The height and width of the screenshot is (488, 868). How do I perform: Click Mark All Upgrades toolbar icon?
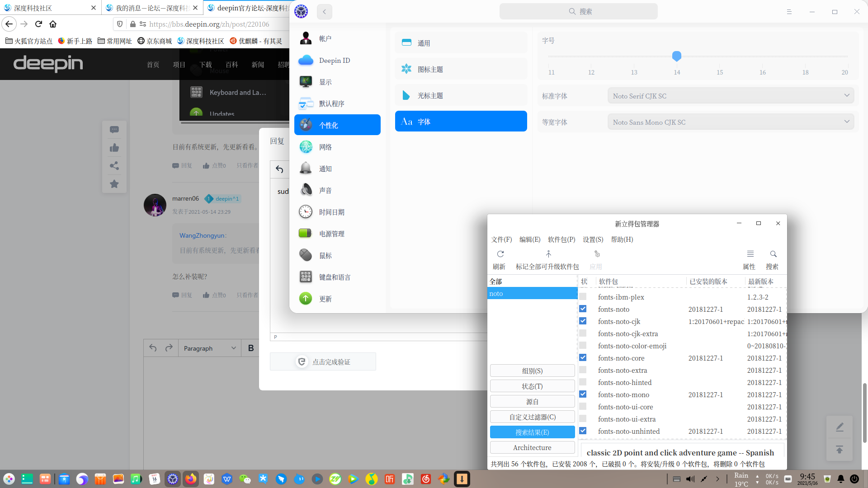(x=548, y=254)
